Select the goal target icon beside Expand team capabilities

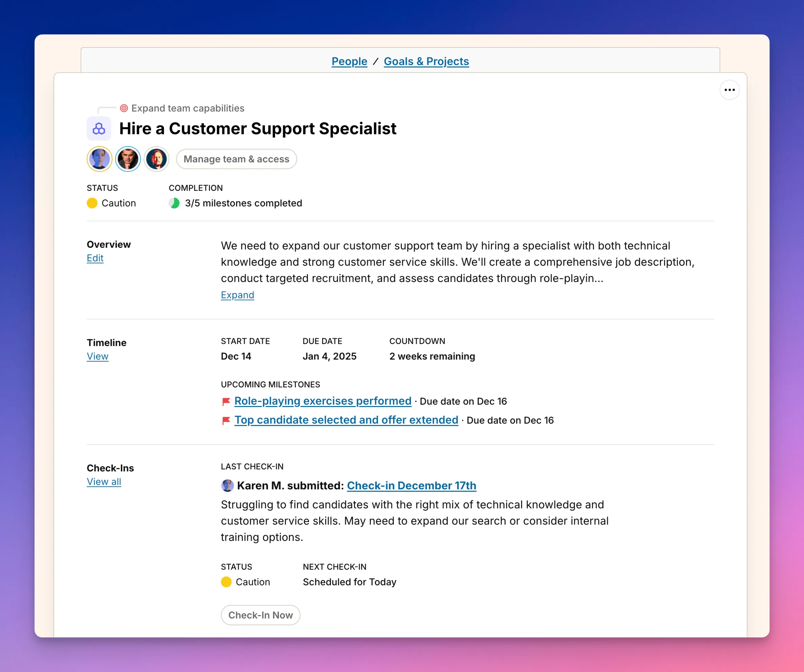tap(123, 108)
